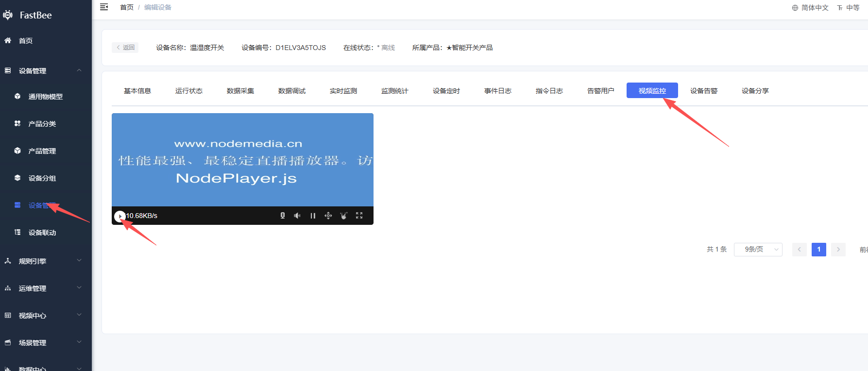Viewport: 868px width, 371px height.
Task: Open the 数据调试 tab
Action: pyautogui.click(x=292, y=91)
